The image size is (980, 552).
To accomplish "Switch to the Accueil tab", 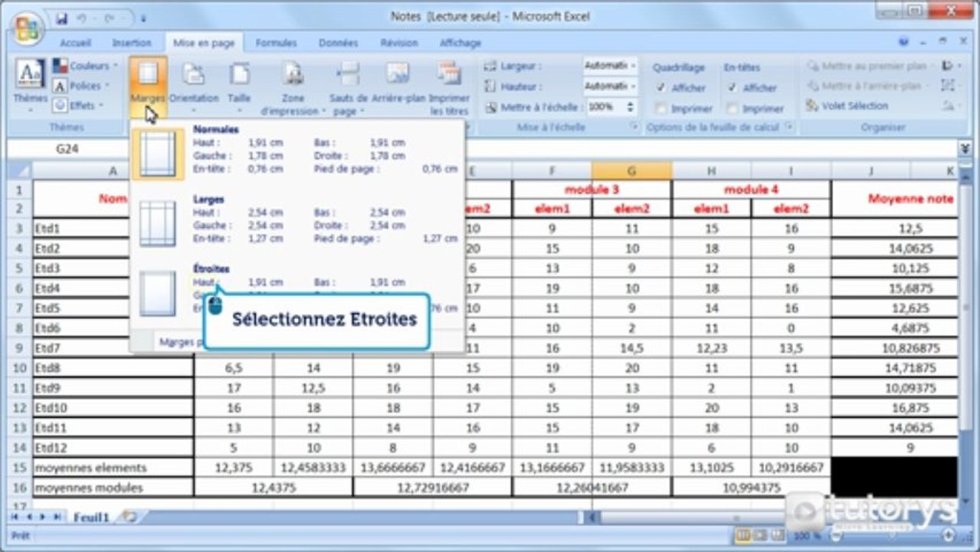I will point(75,44).
